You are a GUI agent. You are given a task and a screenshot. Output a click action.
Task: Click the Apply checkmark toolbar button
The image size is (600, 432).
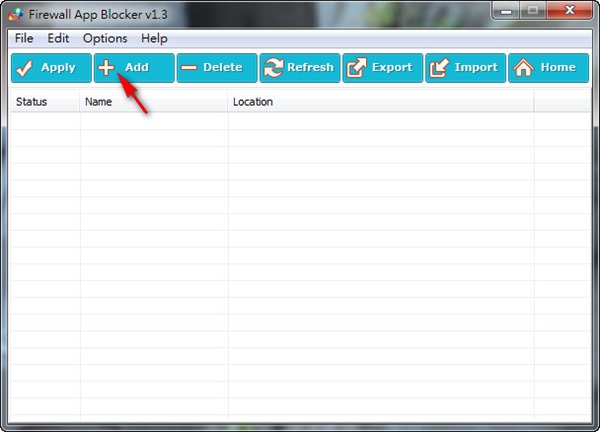(51, 68)
